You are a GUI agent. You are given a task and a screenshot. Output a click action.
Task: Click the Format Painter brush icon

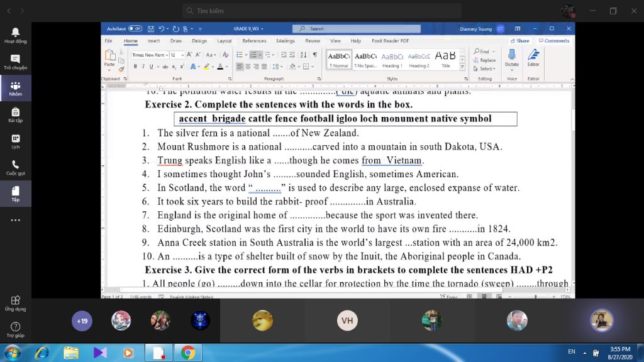click(121, 69)
